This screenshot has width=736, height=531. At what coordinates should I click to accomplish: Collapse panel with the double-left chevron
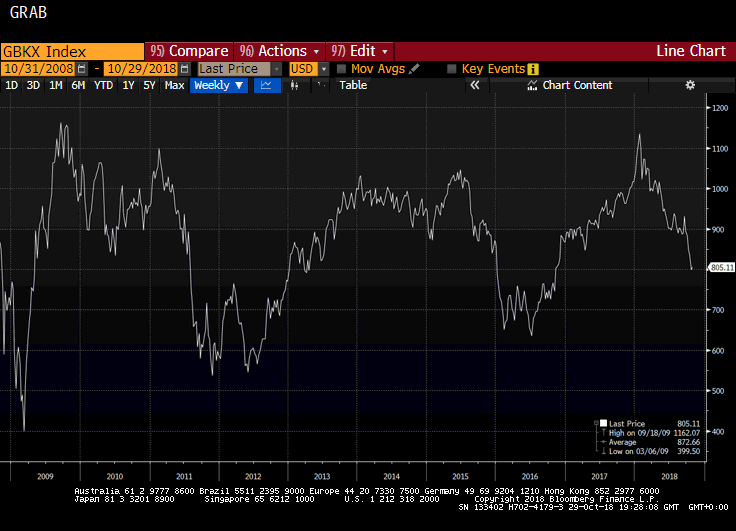475,85
